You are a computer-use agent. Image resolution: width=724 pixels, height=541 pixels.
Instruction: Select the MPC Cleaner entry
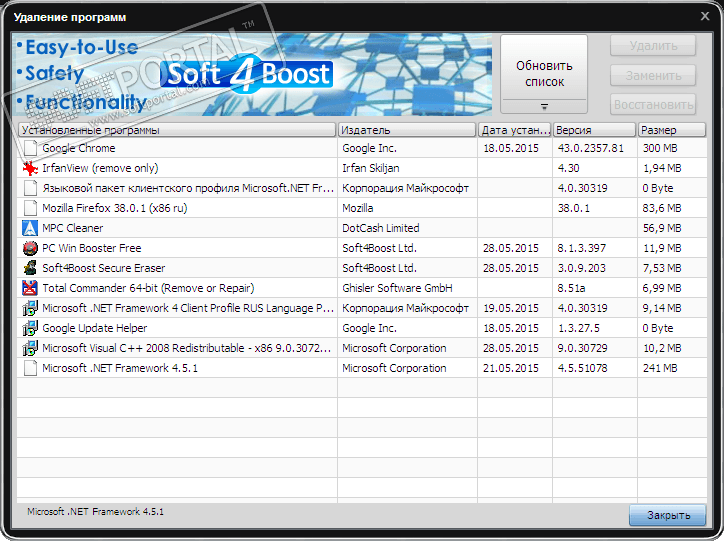pyautogui.click(x=72, y=228)
